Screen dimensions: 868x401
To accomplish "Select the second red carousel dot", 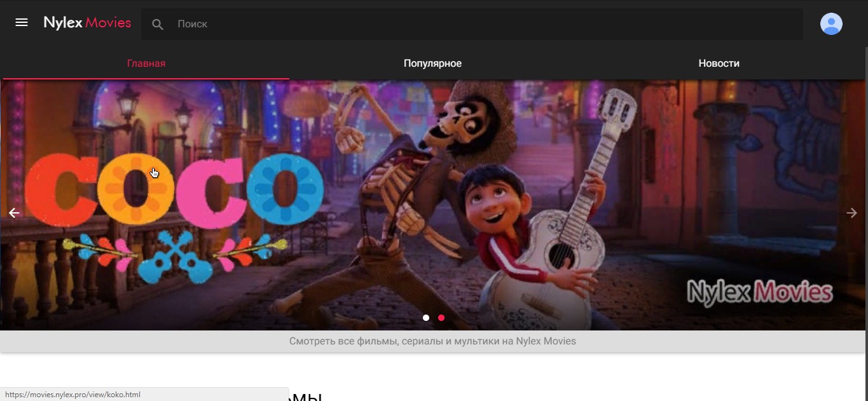I will tap(441, 318).
